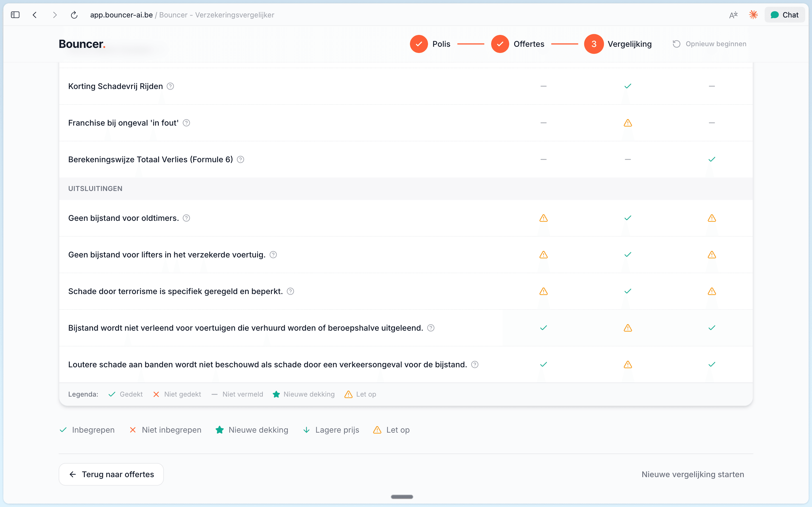Open help for Berekeningswijze Totaal Verlies (Formule 6)
The width and height of the screenshot is (812, 507).
(240, 159)
